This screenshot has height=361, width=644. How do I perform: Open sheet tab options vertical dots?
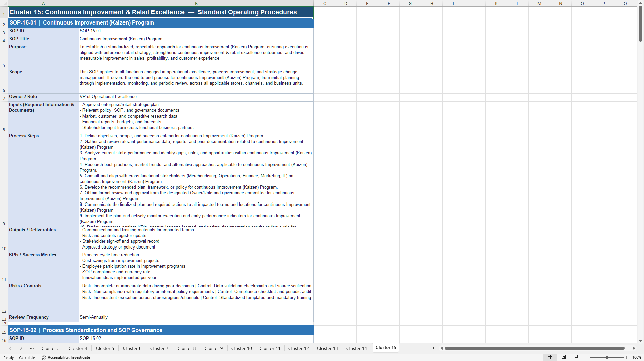coord(433,348)
